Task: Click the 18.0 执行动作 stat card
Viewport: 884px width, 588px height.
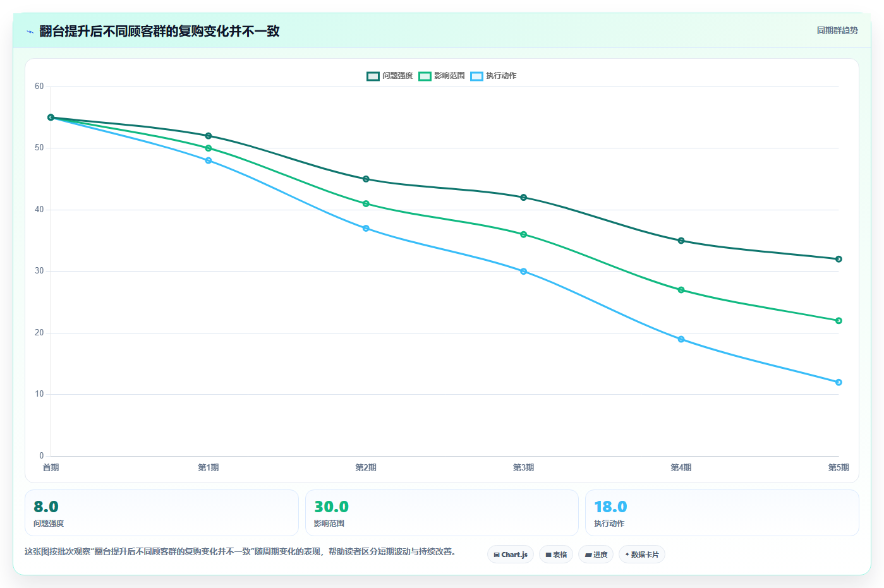Action: pos(722,513)
